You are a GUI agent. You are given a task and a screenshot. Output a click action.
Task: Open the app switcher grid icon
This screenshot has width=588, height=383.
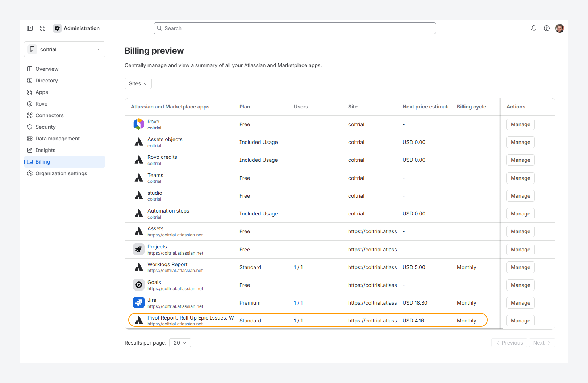coord(43,28)
